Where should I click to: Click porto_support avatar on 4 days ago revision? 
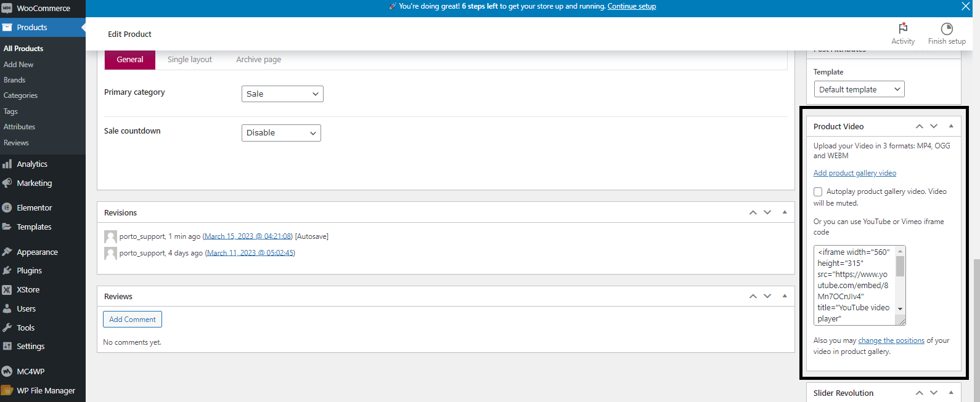click(x=110, y=253)
